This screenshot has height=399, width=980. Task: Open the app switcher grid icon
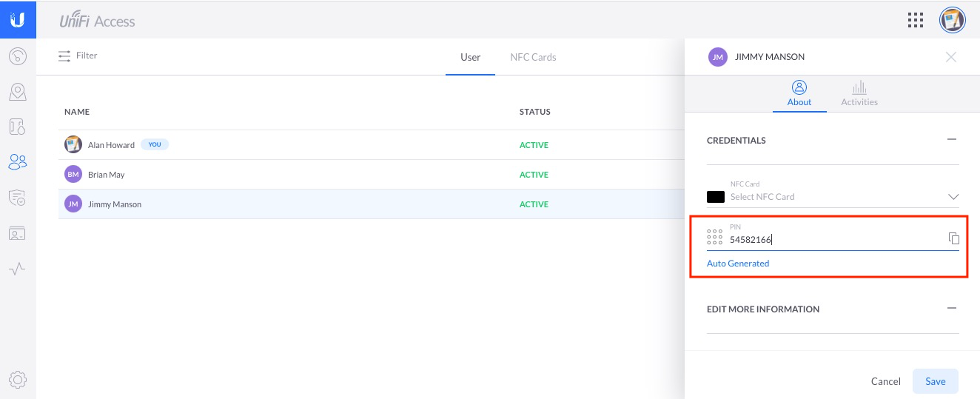916,20
